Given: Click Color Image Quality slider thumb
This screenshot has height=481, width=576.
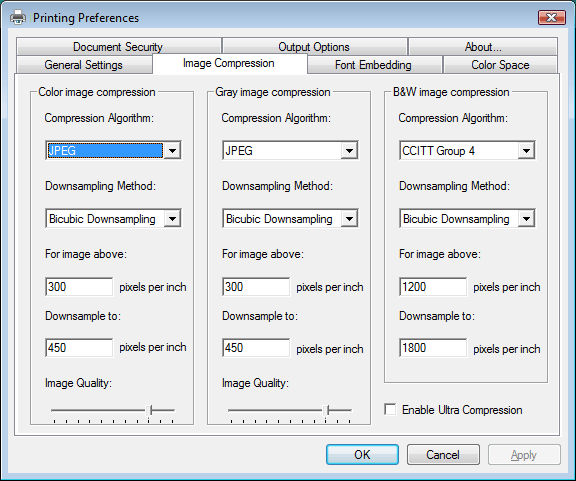Looking at the screenshot, I should point(149,410).
